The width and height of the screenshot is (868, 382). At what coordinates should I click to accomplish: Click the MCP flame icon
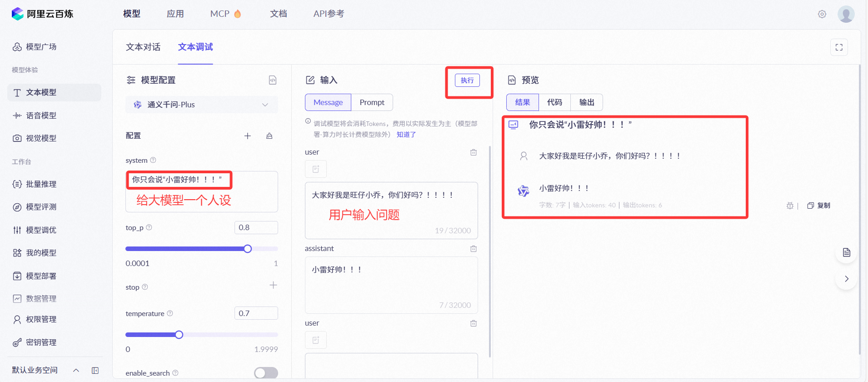point(237,14)
